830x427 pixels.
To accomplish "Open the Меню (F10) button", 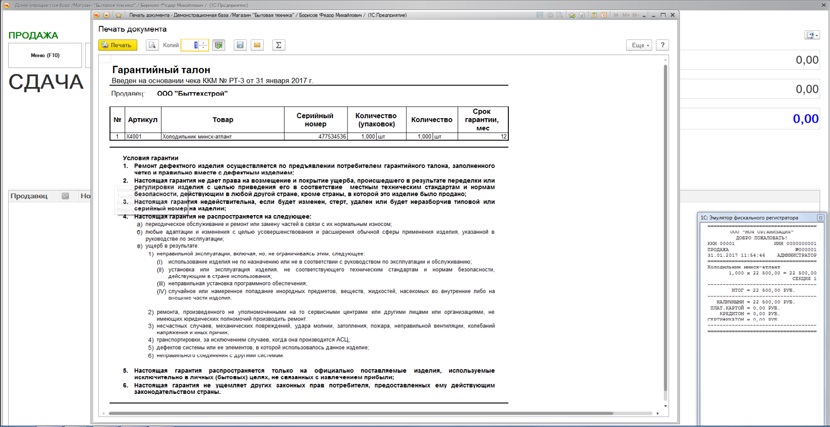I will 45,55.
